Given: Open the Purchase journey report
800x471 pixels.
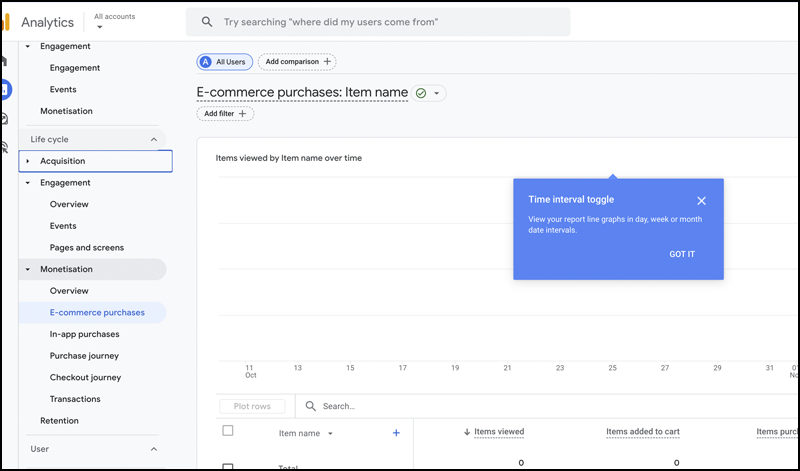Looking at the screenshot, I should 84,356.
